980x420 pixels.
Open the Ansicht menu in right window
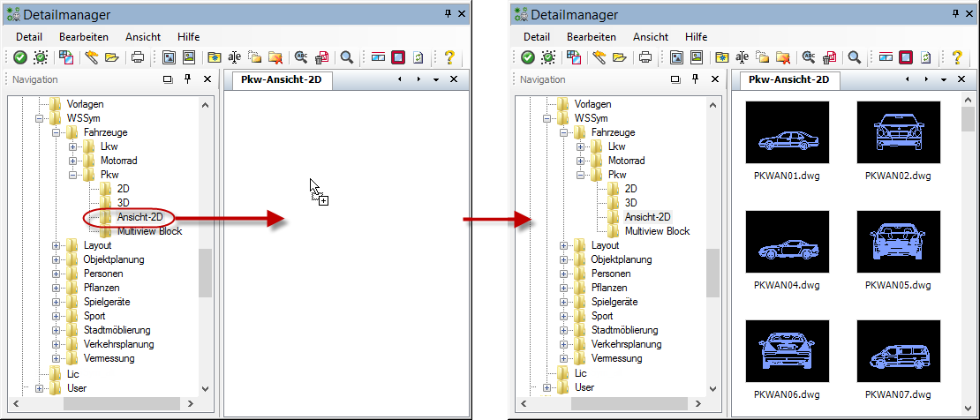[650, 37]
